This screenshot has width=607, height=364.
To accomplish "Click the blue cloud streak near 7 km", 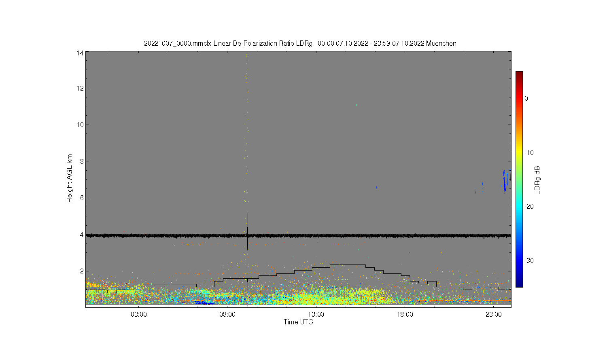I will coord(505,181).
